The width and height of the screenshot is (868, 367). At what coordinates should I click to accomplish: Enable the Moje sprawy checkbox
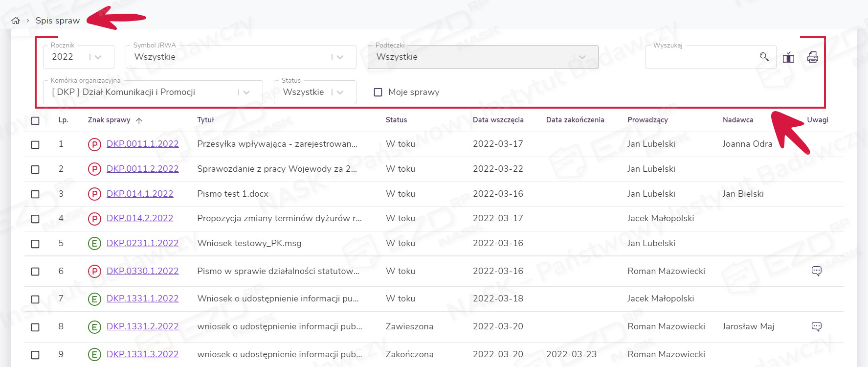pyautogui.click(x=378, y=92)
